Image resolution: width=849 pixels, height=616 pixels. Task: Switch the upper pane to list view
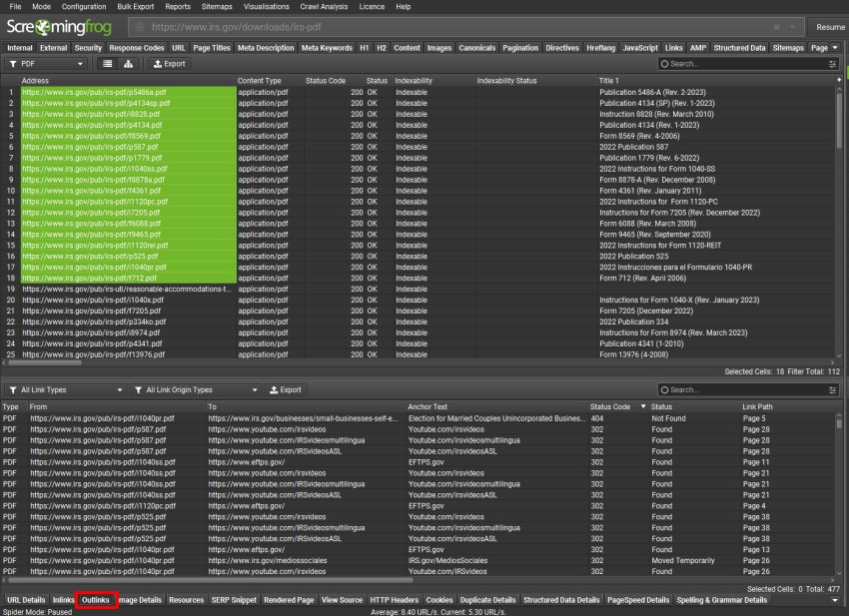point(108,64)
